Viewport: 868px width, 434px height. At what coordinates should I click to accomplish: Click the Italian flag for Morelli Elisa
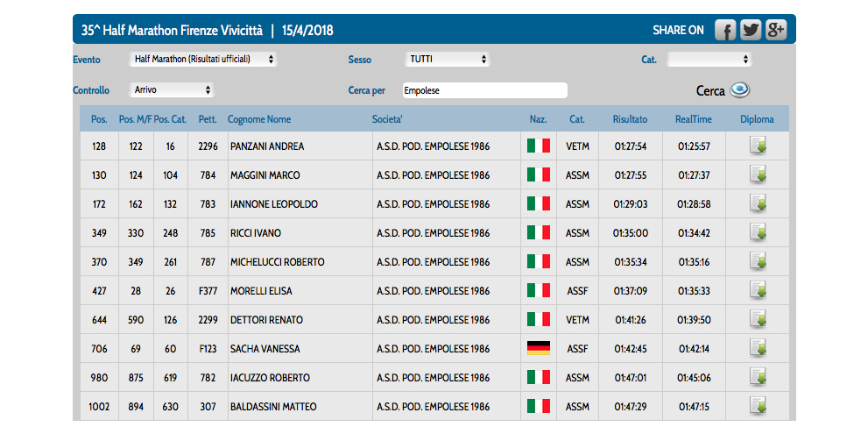click(x=538, y=290)
